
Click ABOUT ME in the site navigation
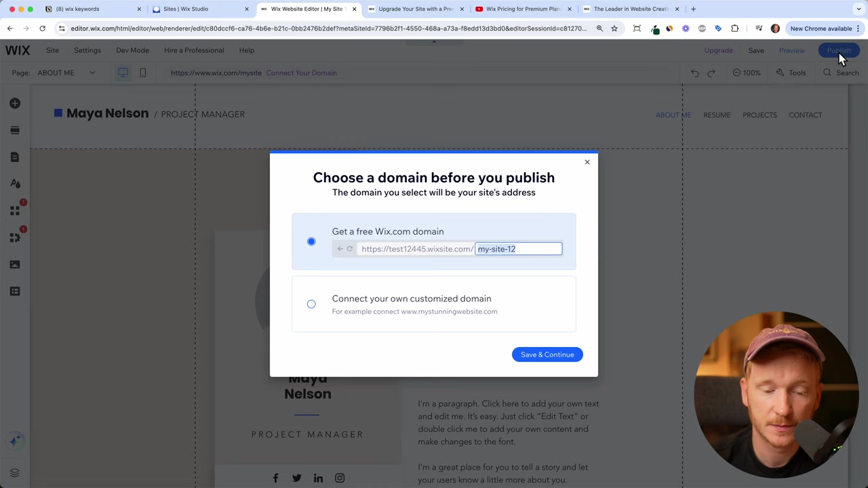coord(673,115)
